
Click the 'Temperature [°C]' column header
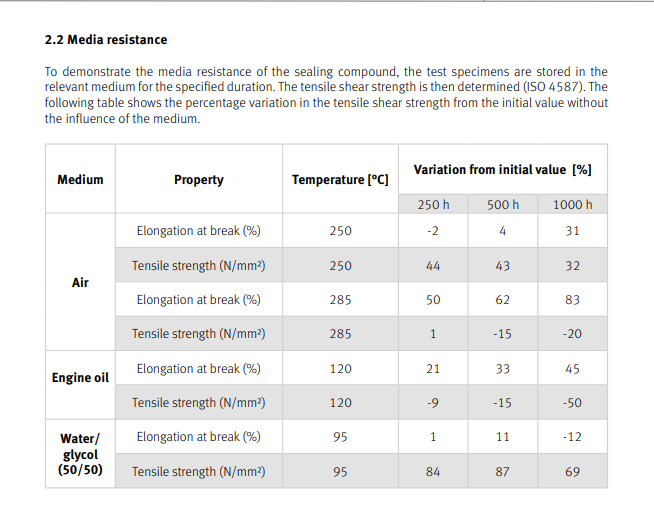pyautogui.click(x=340, y=180)
